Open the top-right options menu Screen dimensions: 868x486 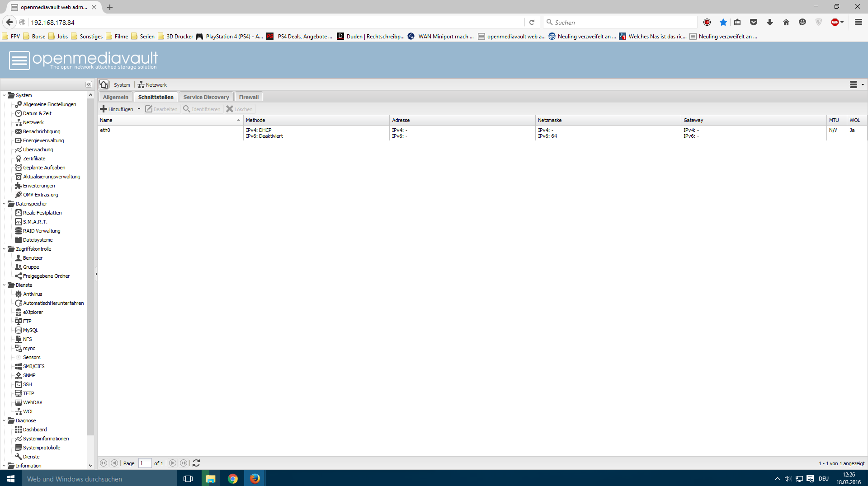pos(856,84)
